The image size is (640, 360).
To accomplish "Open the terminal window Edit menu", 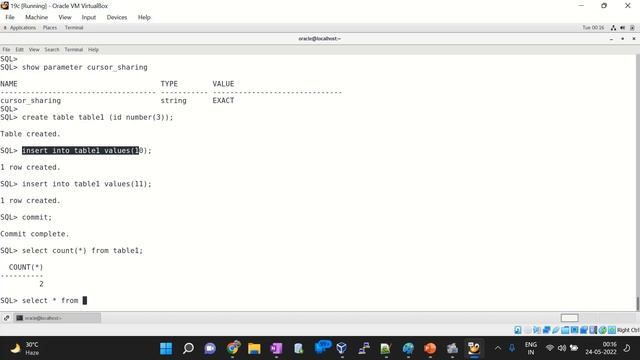I will (x=20, y=49).
